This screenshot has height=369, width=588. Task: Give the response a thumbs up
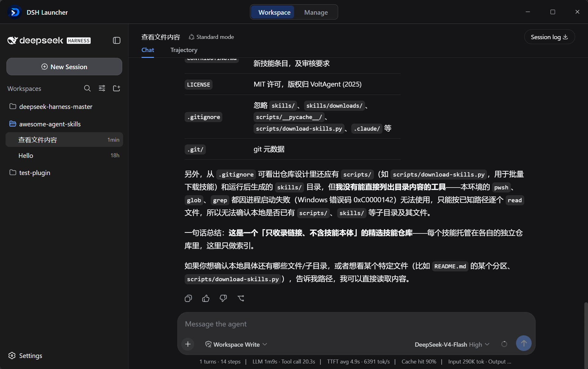(x=206, y=298)
